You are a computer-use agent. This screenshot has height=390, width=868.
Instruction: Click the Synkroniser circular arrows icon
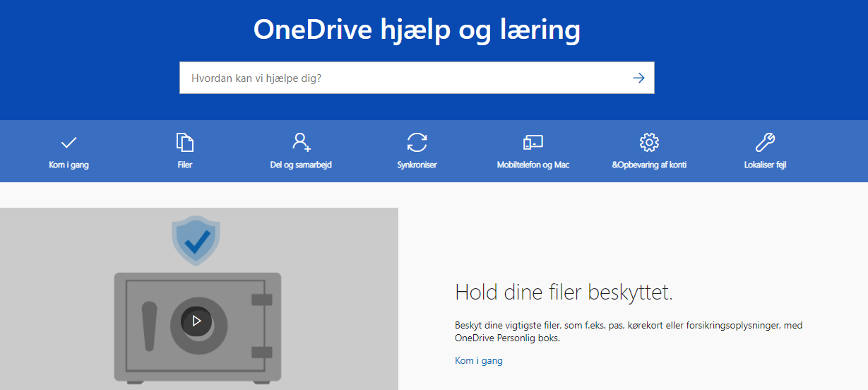tap(417, 143)
